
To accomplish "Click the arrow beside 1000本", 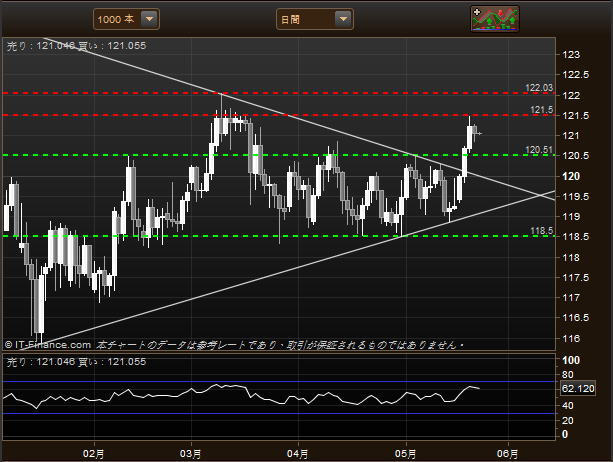I will 149,19.
